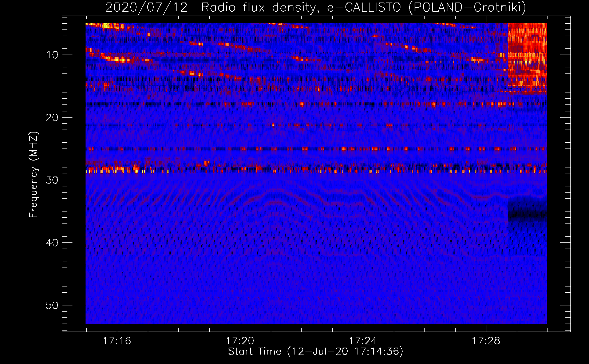Click the date "2020/07/12" in the title
589x364 pixels.
click(x=146, y=7)
